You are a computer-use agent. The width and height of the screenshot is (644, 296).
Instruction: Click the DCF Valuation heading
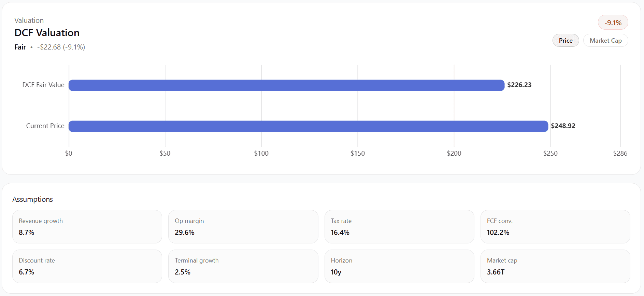coord(47,33)
